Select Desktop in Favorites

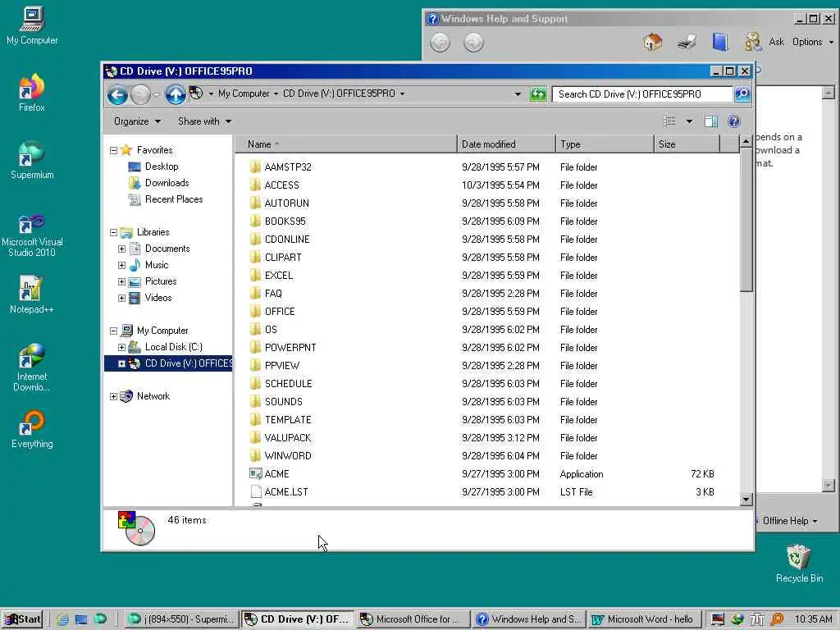click(162, 167)
